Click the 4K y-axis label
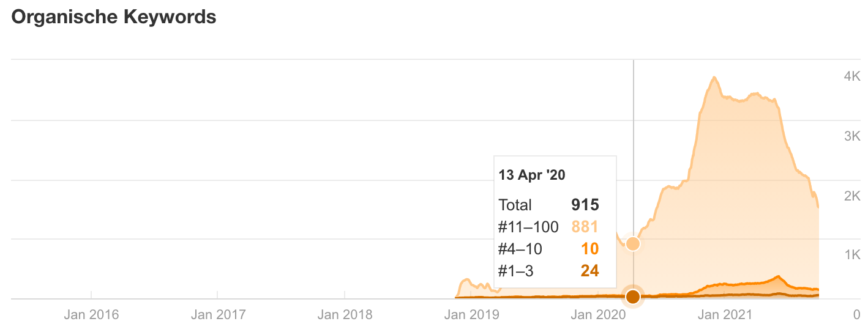The height and width of the screenshot is (324, 868). [852, 76]
